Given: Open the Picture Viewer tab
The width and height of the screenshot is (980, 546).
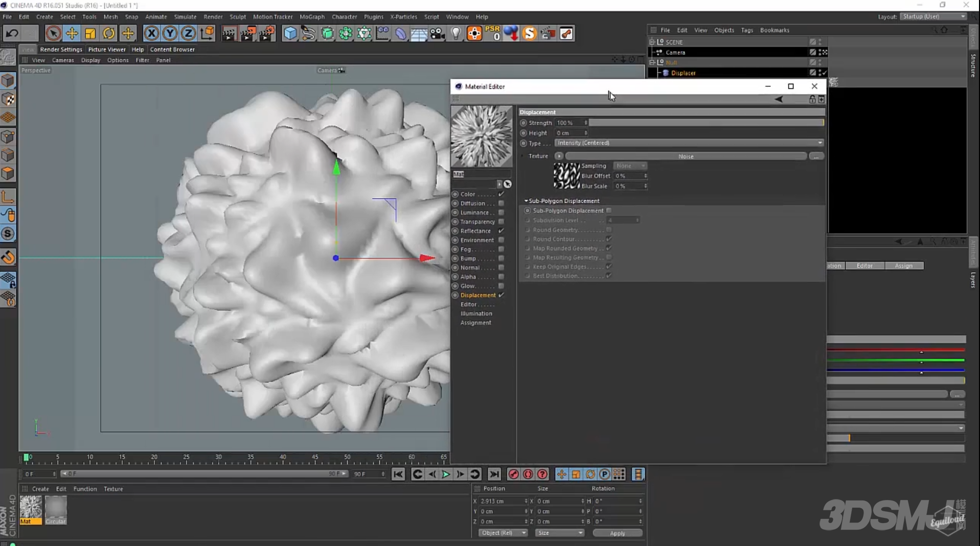Looking at the screenshot, I should [107, 50].
